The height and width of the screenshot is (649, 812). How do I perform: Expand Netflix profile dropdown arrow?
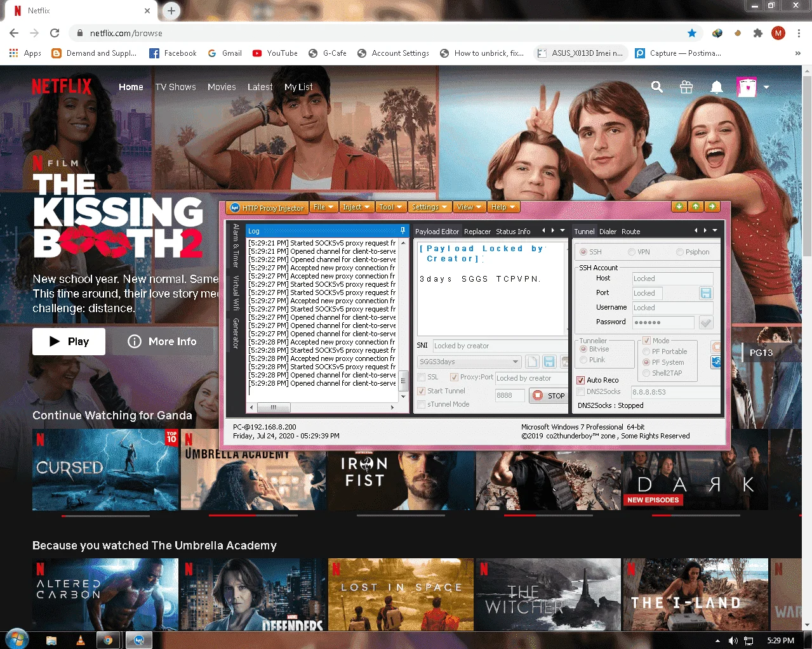(x=766, y=87)
